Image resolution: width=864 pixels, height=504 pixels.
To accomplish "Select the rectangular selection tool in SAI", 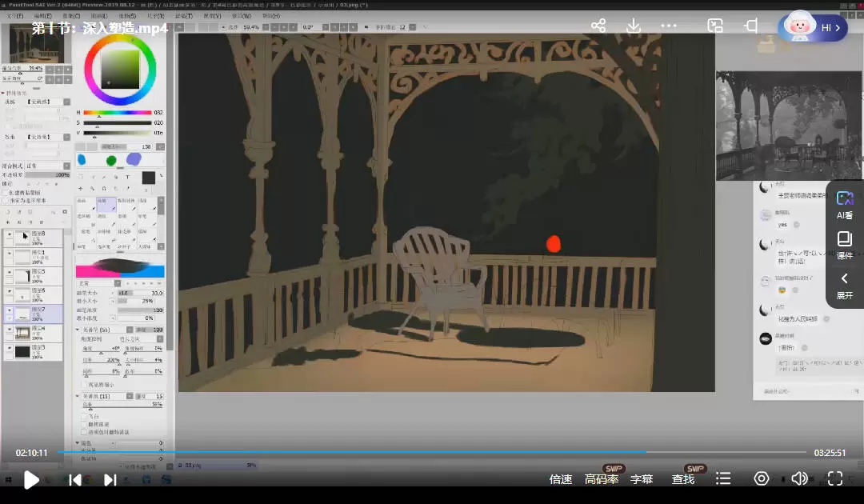I will (x=81, y=178).
